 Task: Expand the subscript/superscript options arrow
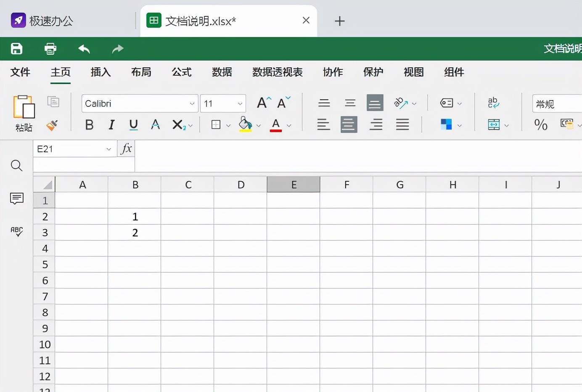pos(190,125)
